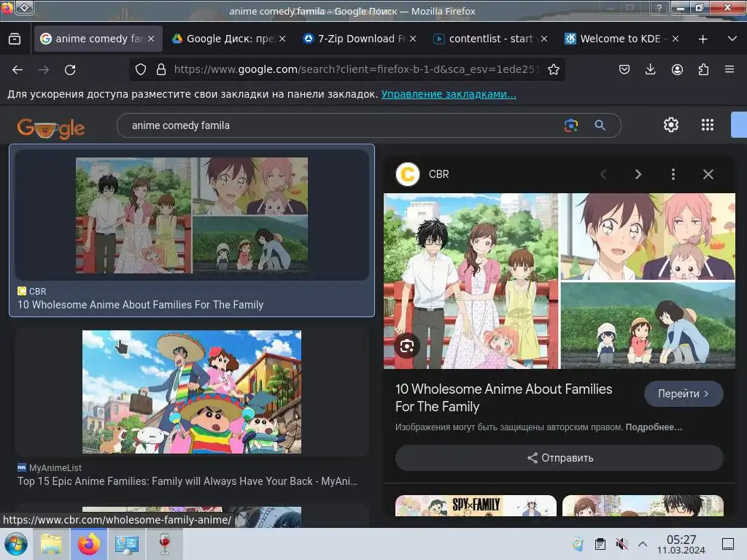Open the clipboard tray icon
The image size is (747, 560).
coord(600,544)
